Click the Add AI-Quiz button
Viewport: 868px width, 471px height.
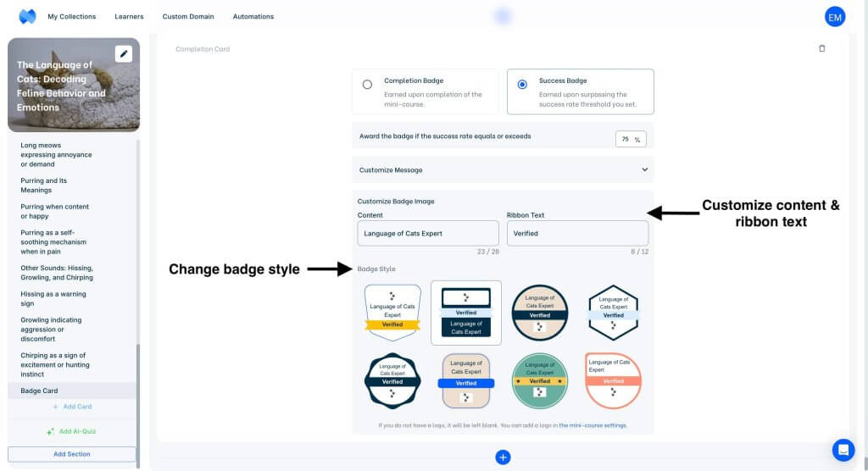pos(71,431)
